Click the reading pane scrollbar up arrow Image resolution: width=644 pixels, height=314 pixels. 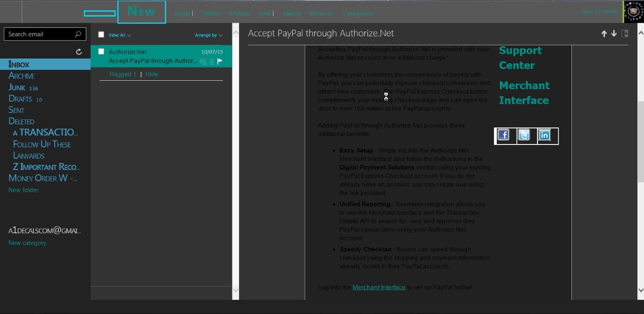[640, 33]
